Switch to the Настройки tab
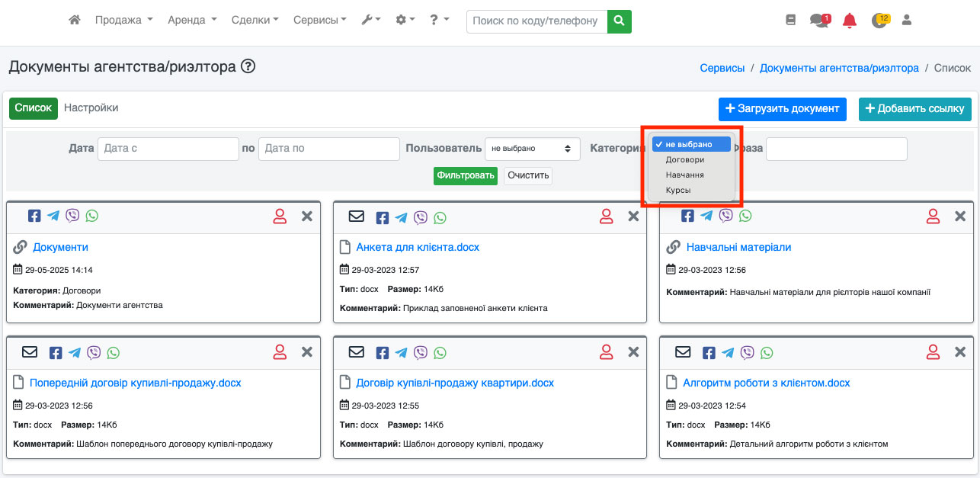This screenshot has height=478, width=980. click(91, 108)
